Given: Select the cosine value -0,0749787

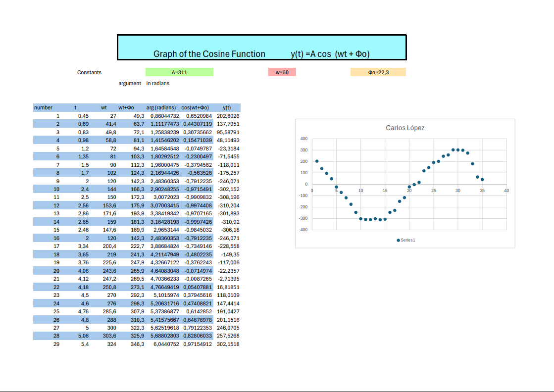Looking at the screenshot, I should [x=198, y=148].
